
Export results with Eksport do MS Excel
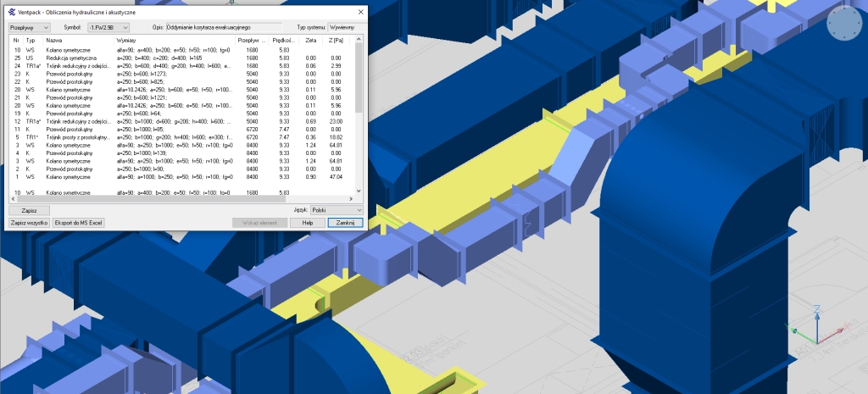click(78, 222)
